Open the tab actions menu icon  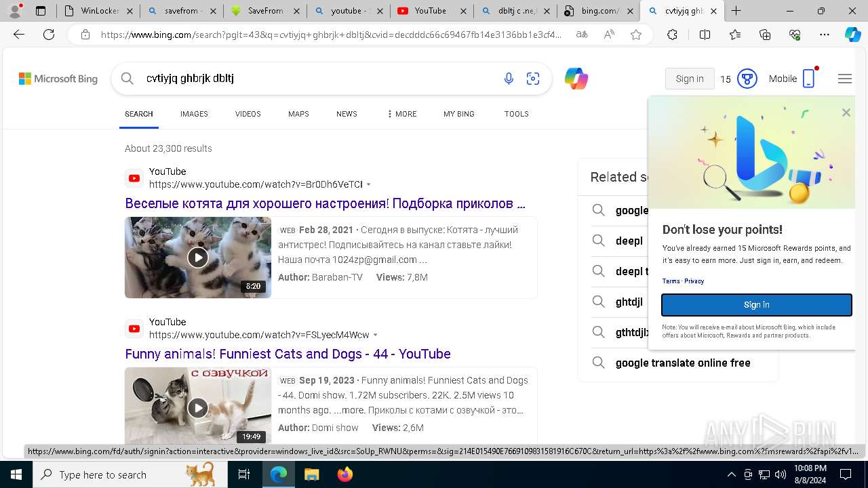[41, 11]
